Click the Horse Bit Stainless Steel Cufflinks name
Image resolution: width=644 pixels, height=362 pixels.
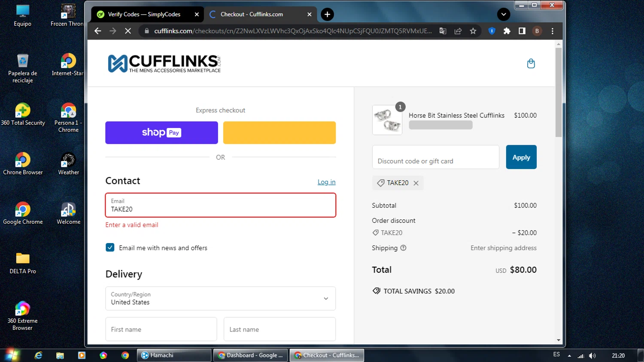tap(456, 116)
